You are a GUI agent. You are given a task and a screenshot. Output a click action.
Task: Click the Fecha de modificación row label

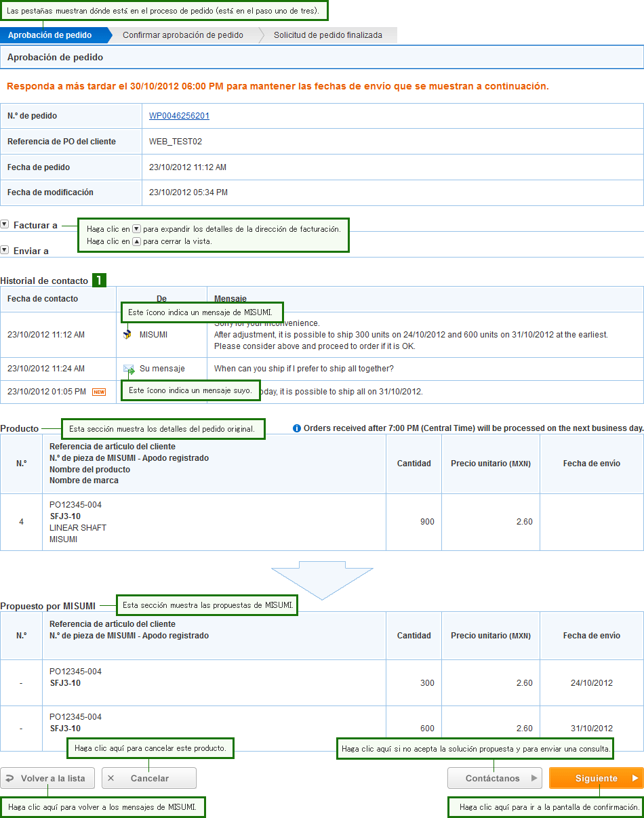50,192
